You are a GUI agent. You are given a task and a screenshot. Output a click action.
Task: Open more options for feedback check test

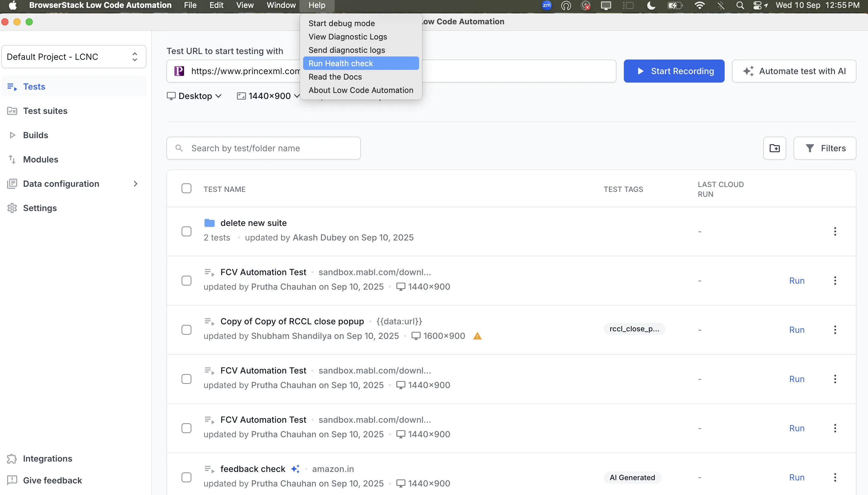pos(835,477)
